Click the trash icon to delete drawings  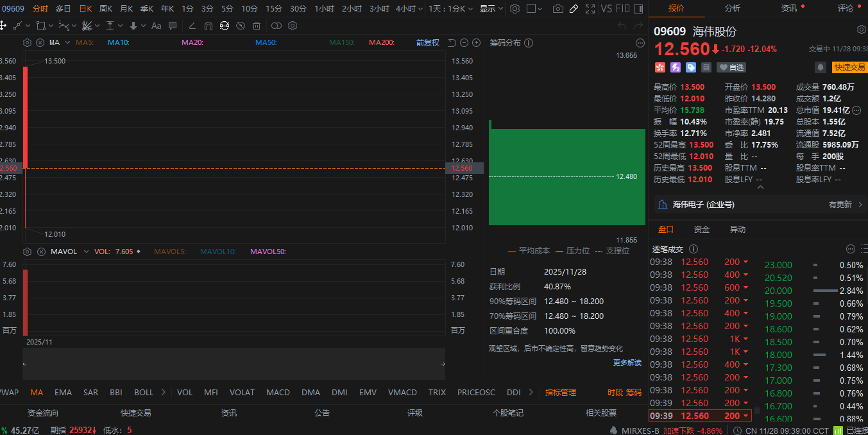[x=257, y=26]
